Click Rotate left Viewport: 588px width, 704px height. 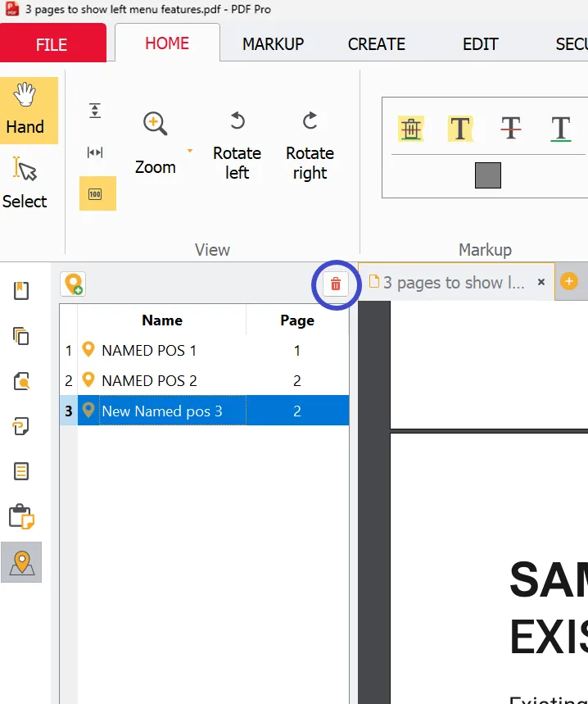point(237,144)
